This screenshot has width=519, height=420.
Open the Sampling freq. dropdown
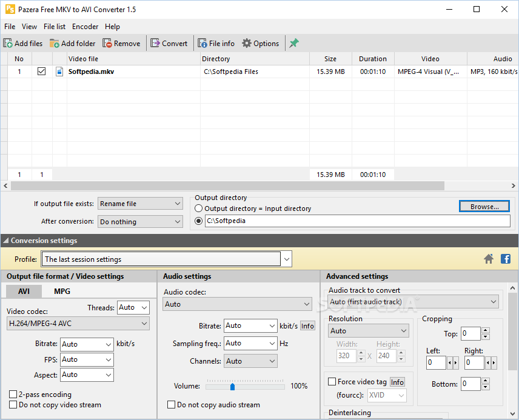coord(250,343)
